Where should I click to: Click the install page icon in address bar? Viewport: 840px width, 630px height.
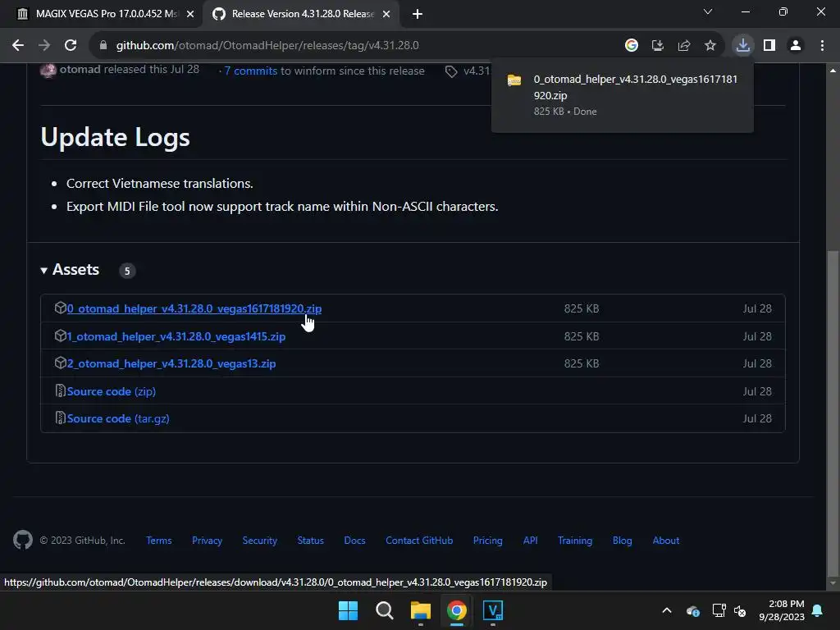tap(657, 46)
